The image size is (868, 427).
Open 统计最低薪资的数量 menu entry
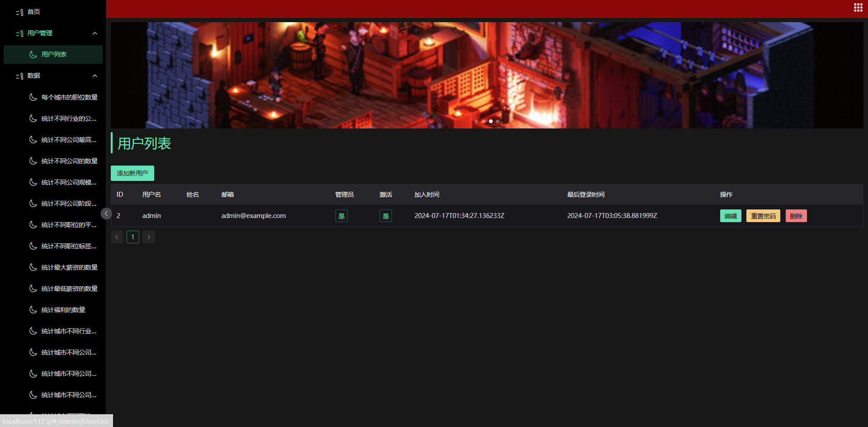point(53,289)
